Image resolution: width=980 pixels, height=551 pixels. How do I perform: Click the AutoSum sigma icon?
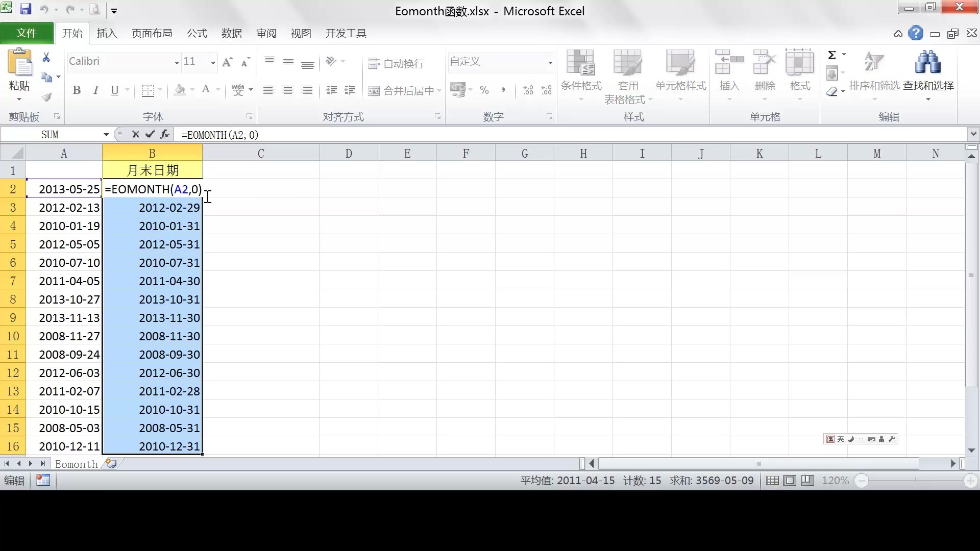tap(832, 55)
